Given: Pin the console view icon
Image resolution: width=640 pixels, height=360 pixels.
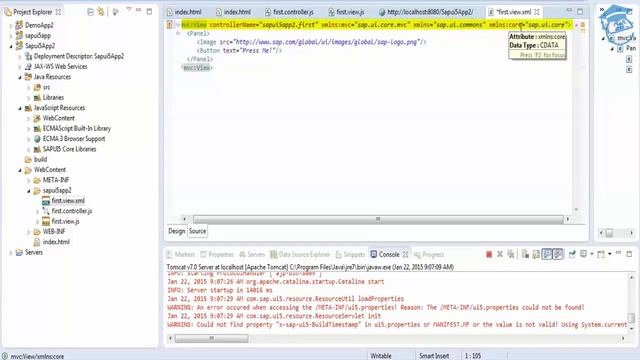Looking at the screenshot, I should pyautogui.click(x=572, y=254).
